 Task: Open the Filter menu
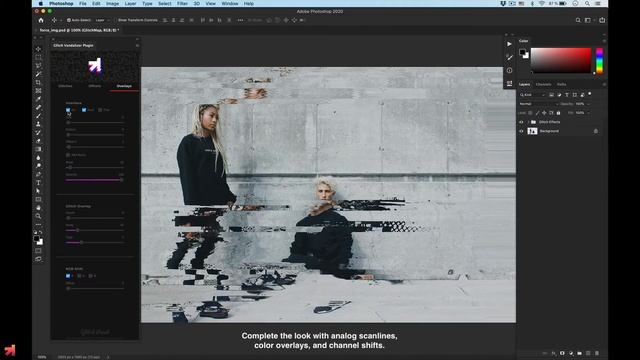[x=182, y=4]
